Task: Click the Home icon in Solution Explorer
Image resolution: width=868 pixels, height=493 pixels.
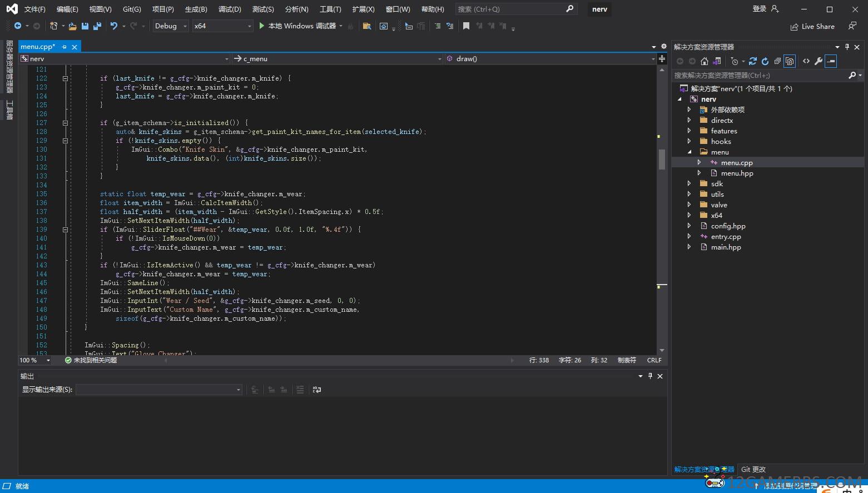Action: 705,61
